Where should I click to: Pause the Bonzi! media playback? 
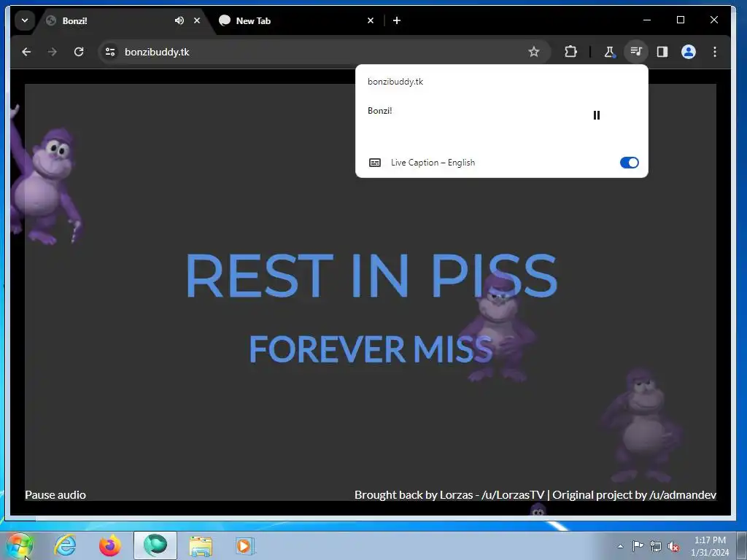pos(597,115)
